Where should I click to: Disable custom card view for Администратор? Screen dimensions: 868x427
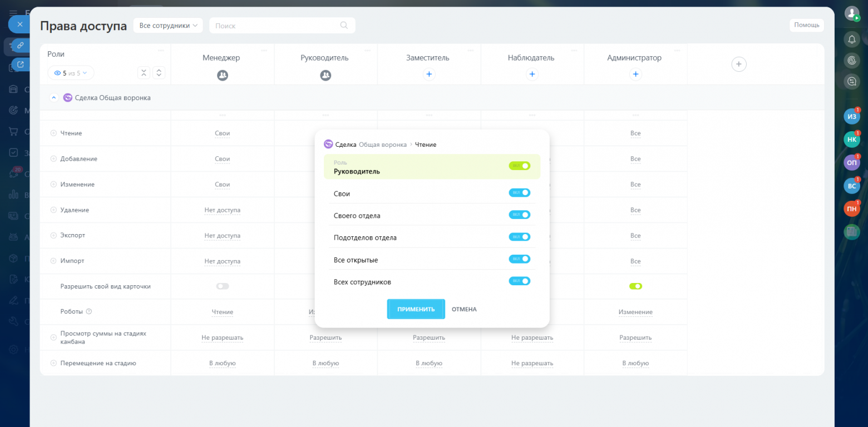pos(635,286)
